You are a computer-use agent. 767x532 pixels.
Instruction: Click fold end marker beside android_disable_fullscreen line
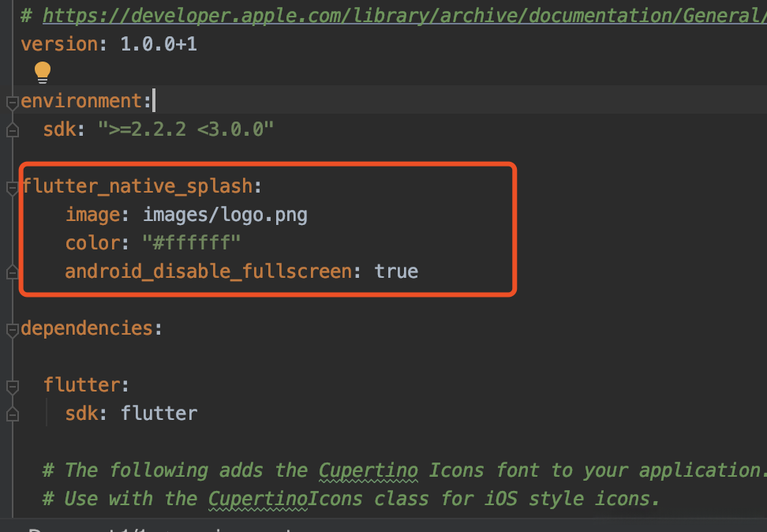(x=11, y=272)
